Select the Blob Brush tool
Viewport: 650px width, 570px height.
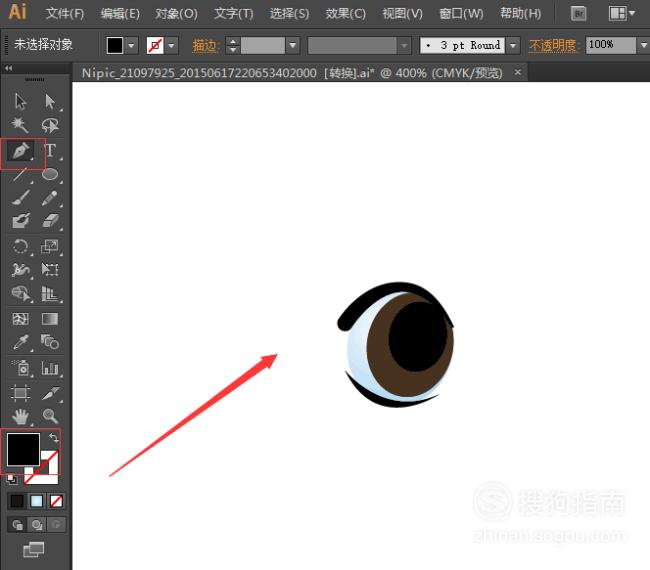tap(20, 221)
